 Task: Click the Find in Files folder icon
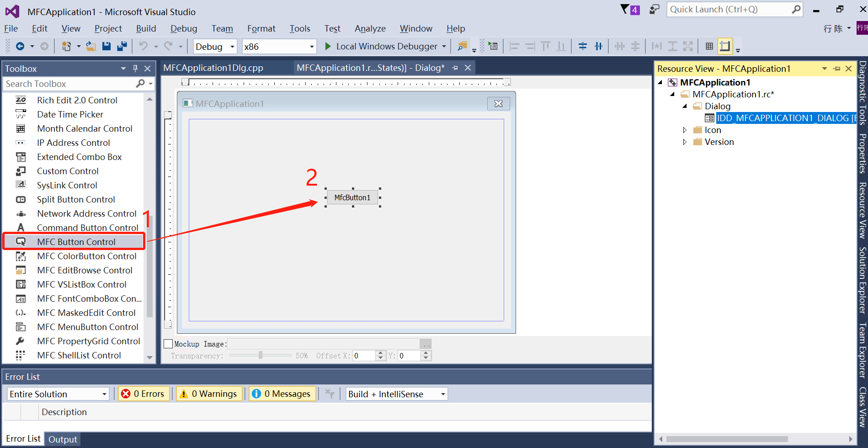(x=463, y=46)
